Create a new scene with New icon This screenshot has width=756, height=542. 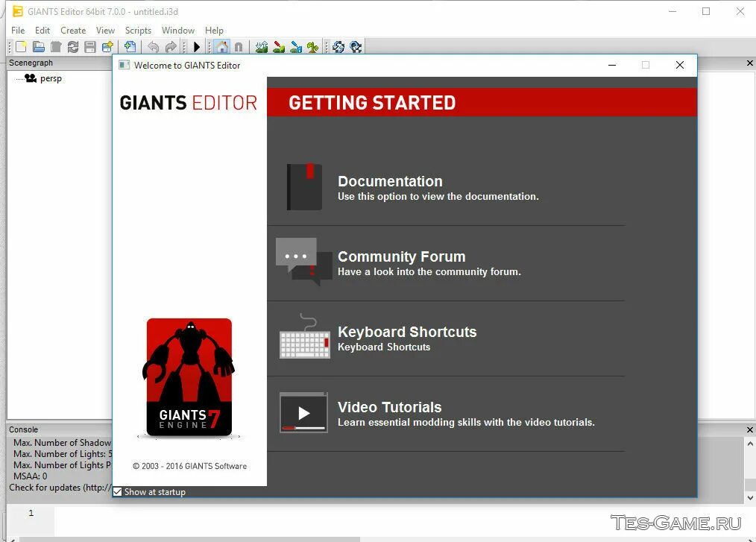[x=21, y=47]
